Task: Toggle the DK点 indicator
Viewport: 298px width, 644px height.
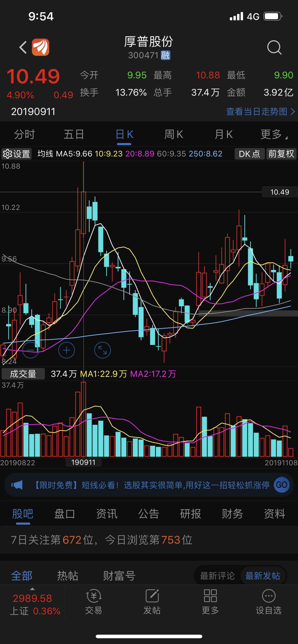Action: tap(249, 154)
